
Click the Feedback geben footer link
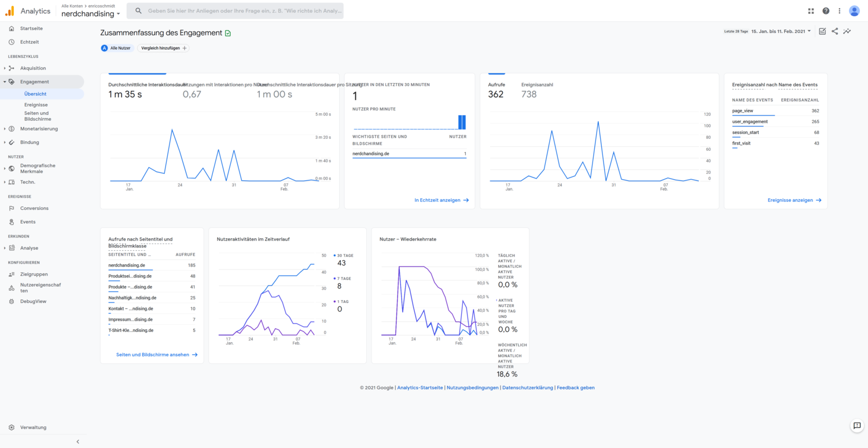coord(576,388)
